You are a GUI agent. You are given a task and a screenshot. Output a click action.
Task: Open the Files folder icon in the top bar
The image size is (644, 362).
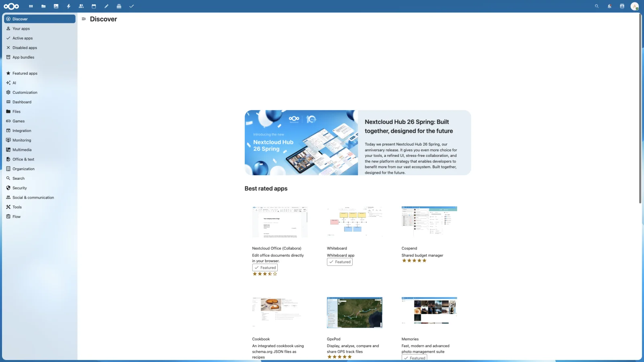43,6
